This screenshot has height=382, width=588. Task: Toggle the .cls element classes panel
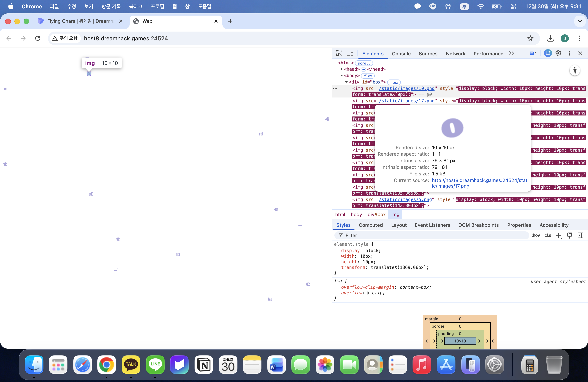(x=547, y=235)
